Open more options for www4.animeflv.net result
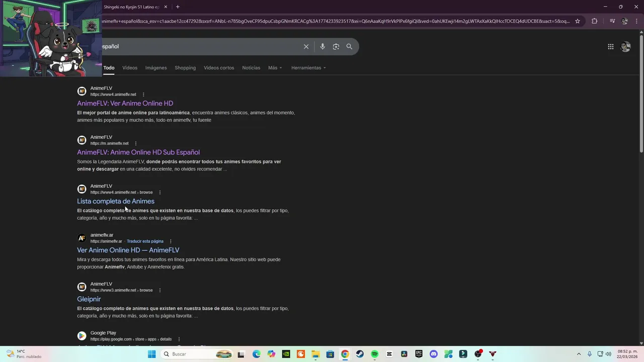This screenshot has width=644, height=362. click(143, 95)
